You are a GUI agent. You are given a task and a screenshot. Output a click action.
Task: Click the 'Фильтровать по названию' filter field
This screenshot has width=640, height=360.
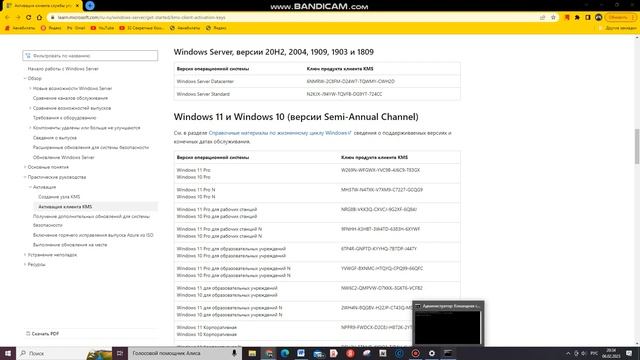tap(90, 56)
